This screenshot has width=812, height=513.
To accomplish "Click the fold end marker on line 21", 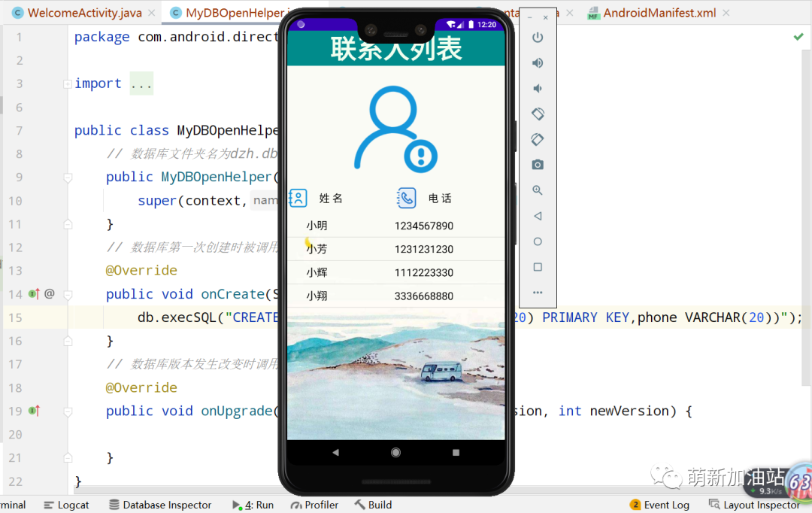I will (68, 457).
